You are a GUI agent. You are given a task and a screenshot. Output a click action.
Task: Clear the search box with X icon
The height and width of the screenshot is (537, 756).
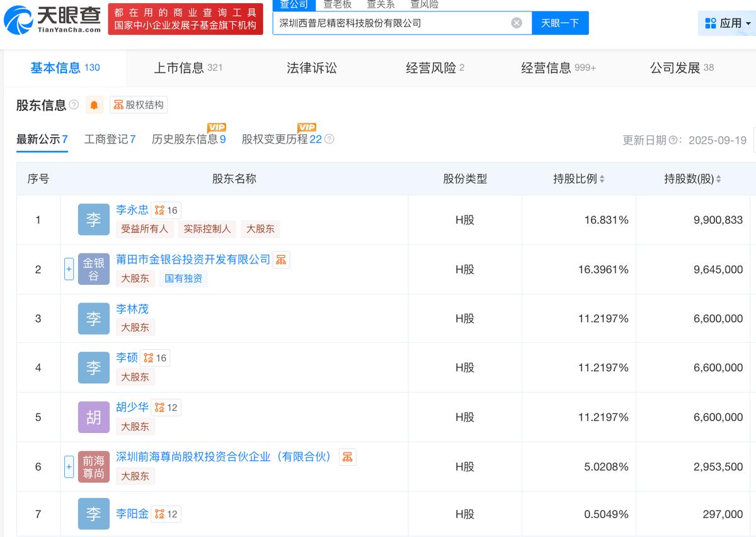pyautogui.click(x=517, y=23)
